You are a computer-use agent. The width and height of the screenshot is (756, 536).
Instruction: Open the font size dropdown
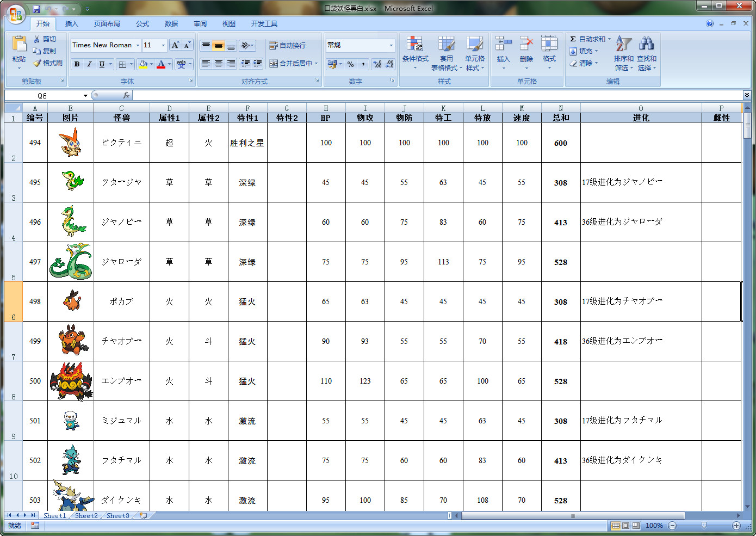pyautogui.click(x=163, y=45)
